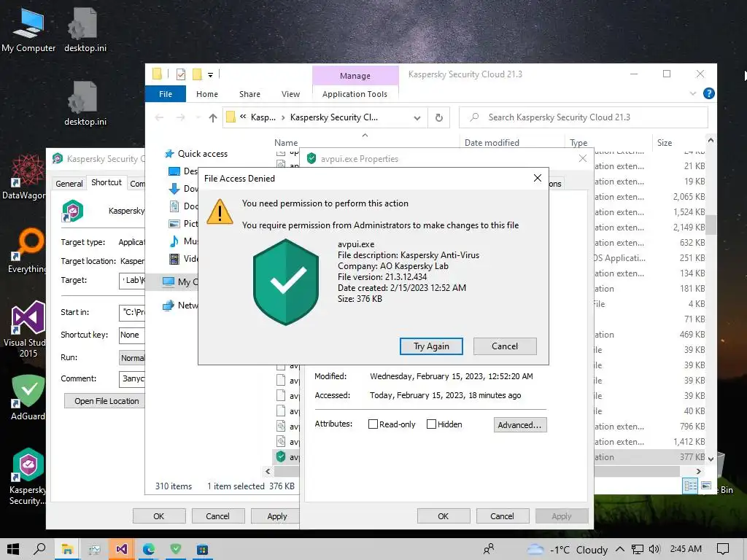This screenshot has width=747, height=560.
Task: Open AdGuard from taskbar
Action: tap(176, 550)
